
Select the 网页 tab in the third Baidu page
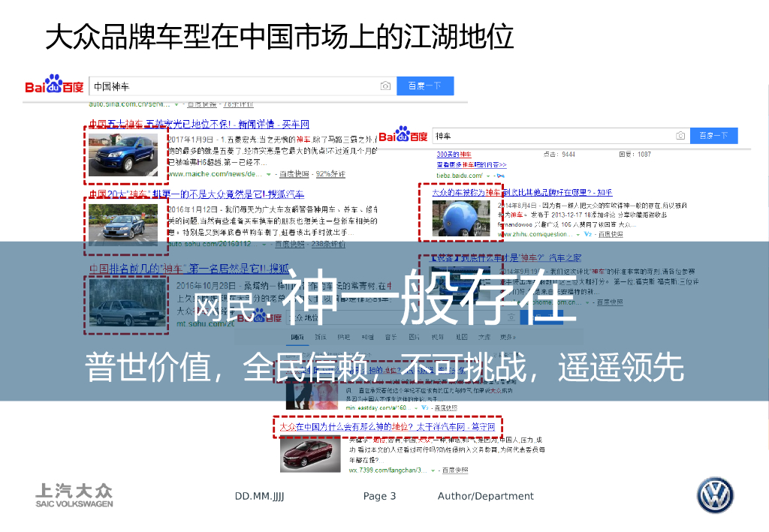coord(297,337)
